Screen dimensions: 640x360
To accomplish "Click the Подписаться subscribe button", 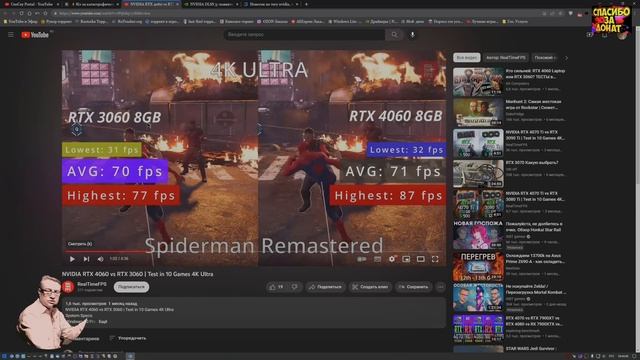I will pyautogui.click(x=131, y=287).
